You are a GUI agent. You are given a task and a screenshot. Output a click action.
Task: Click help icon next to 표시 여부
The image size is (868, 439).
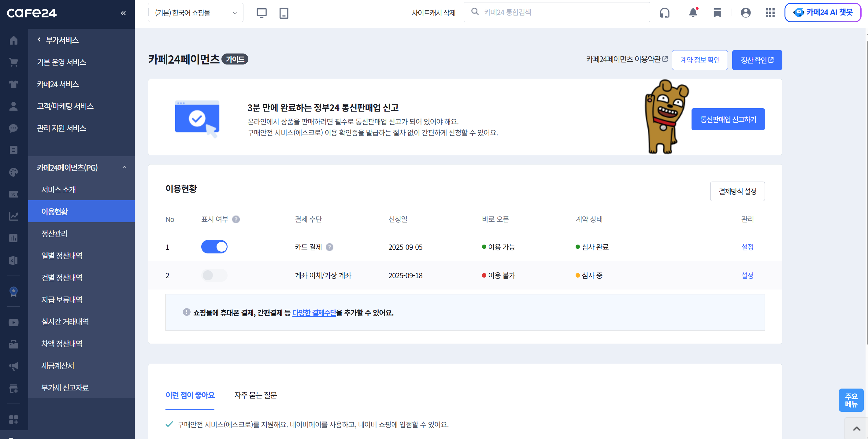236,219
